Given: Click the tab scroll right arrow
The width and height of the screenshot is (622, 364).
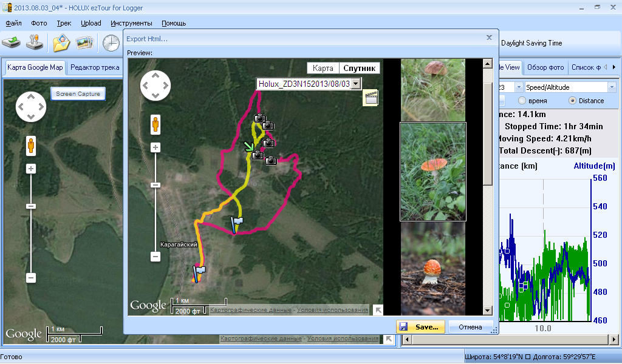Looking at the screenshot, I should click(x=614, y=67).
